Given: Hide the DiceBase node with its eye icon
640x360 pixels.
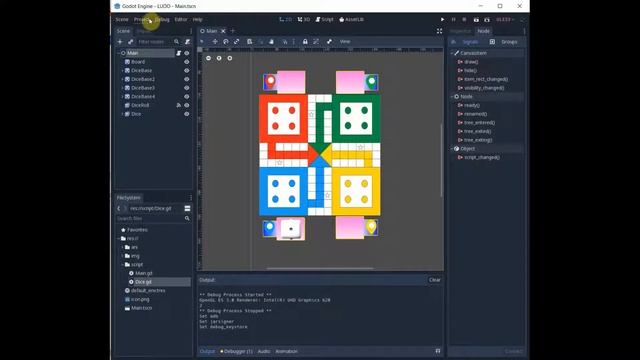Looking at the screenshot, I should click(187, 71).
